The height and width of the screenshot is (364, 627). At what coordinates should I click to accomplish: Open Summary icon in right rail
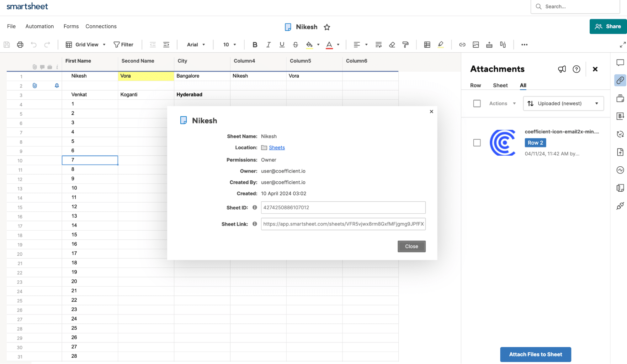pos(620,188)
